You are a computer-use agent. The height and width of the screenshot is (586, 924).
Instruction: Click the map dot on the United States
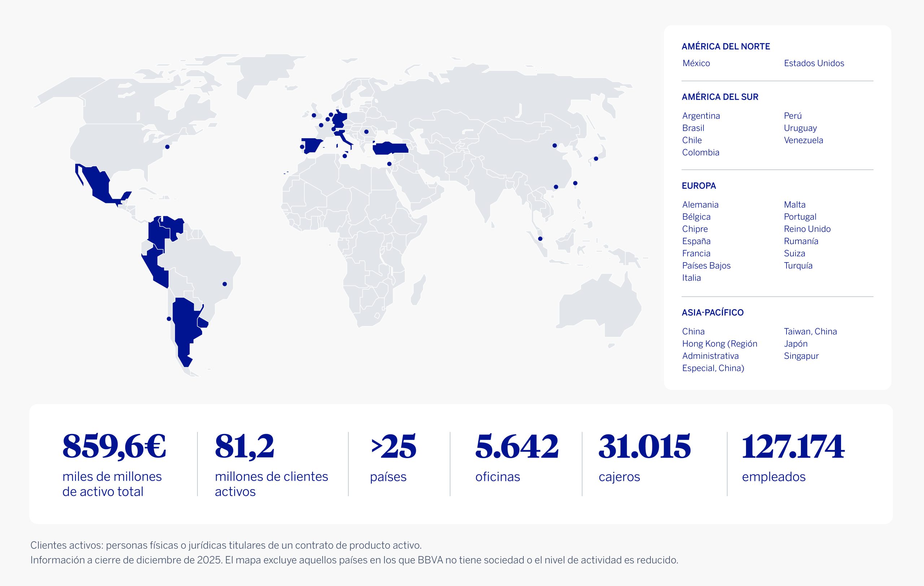click(x=167, y=147)
